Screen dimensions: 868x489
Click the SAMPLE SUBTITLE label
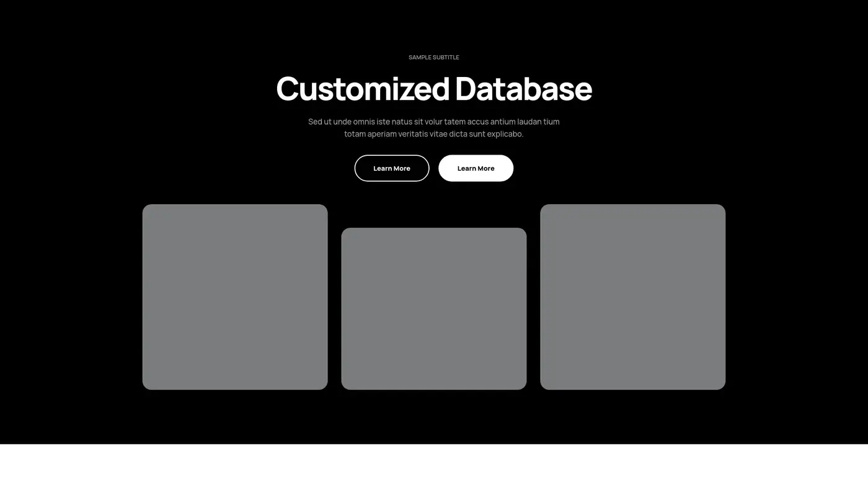click(433, 57)
